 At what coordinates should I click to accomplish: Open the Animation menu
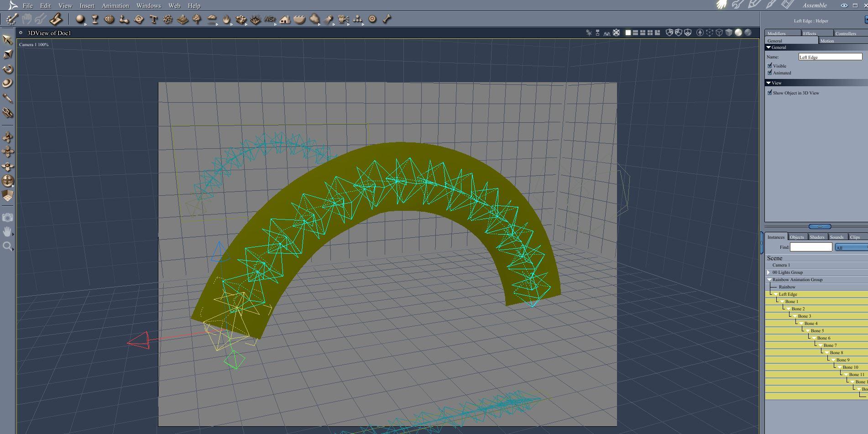tap(115, 5)
